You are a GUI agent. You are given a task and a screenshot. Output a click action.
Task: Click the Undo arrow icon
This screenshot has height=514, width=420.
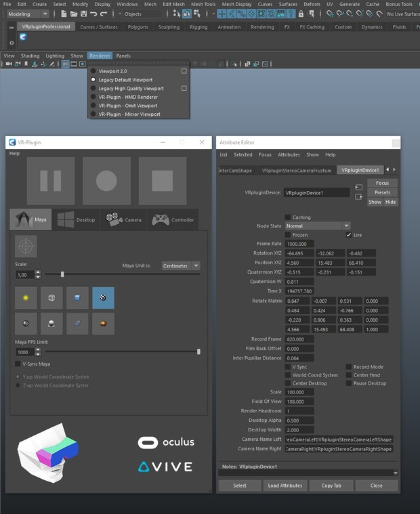tap(93, 14)
